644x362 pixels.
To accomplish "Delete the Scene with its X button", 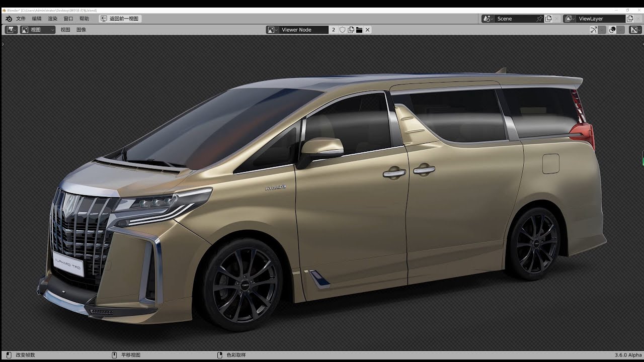I will (557, 19).
